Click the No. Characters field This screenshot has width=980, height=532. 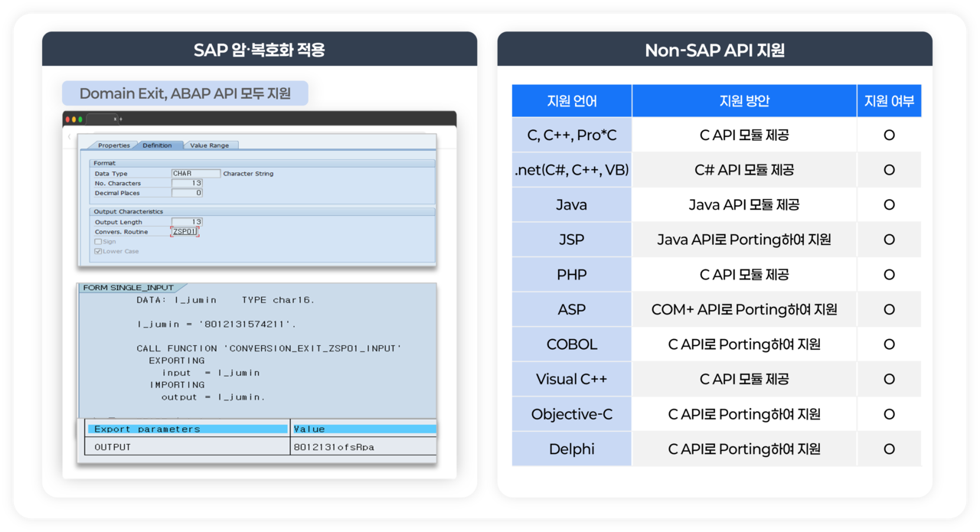tap(187, 184)
